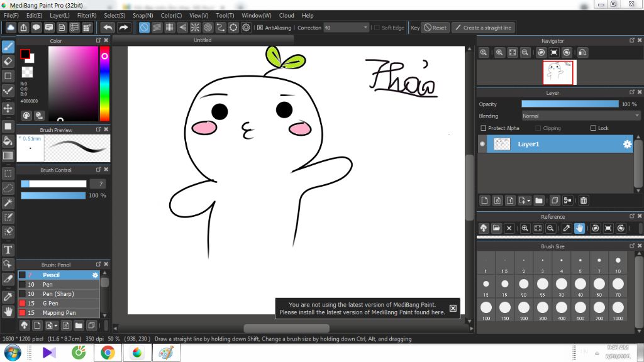Click the Windows Start button

tap(13, 353)
